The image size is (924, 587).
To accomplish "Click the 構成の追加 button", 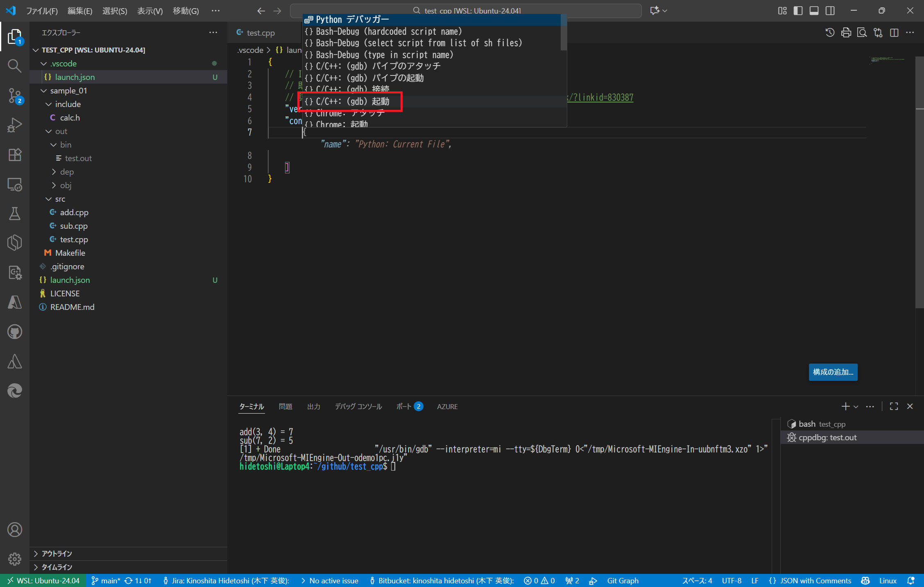I will pyautogui.click(x=833, y=372).
